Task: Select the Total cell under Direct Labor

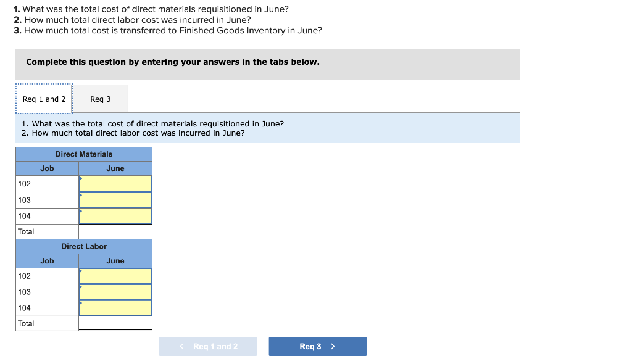Action: [x=115, y=323]
